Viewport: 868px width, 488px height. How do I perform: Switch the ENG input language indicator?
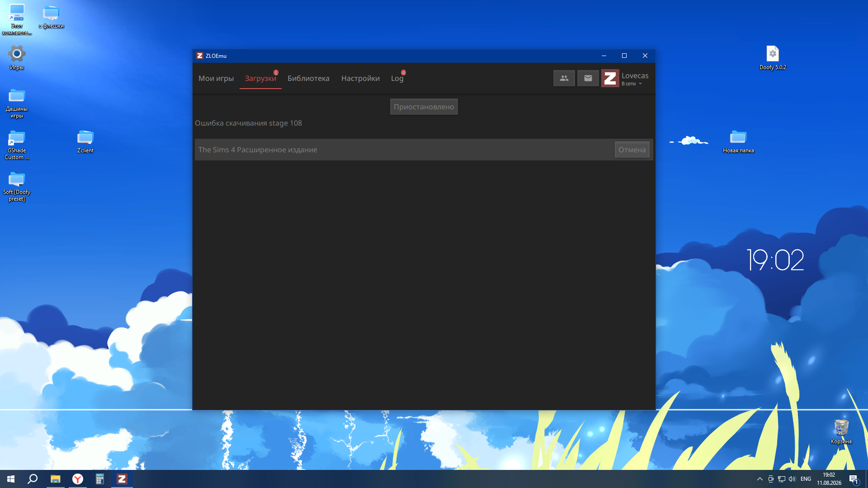coord(806,479)
